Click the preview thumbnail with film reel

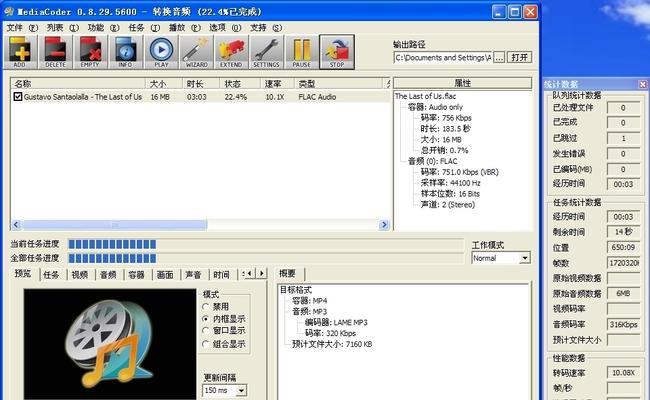coord(110,344)
